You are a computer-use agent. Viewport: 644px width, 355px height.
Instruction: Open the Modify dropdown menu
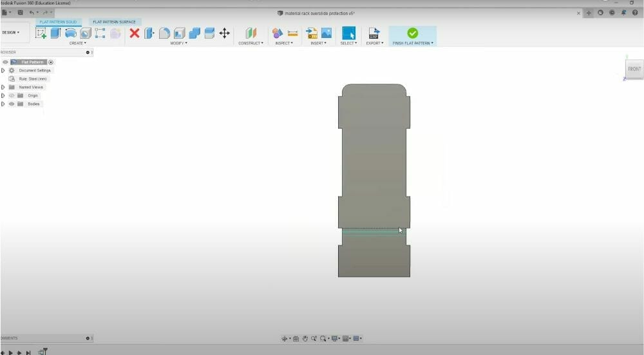[178, 43]
